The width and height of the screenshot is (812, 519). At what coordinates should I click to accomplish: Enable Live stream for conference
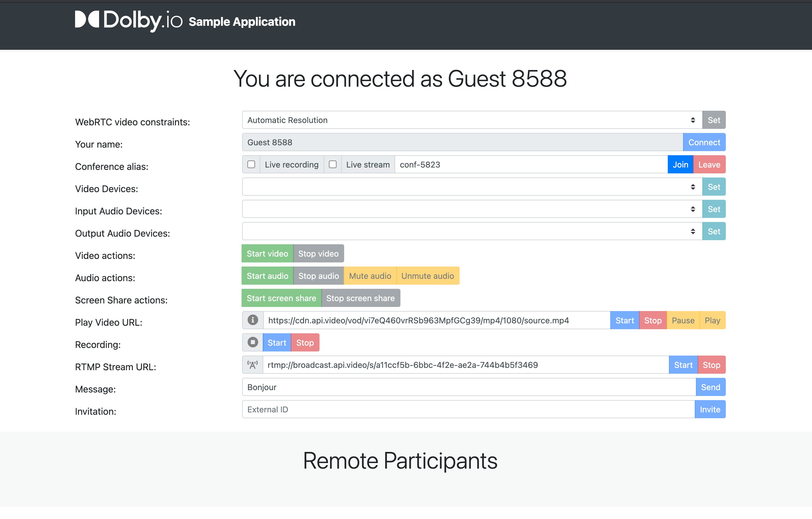pos(333,164)
